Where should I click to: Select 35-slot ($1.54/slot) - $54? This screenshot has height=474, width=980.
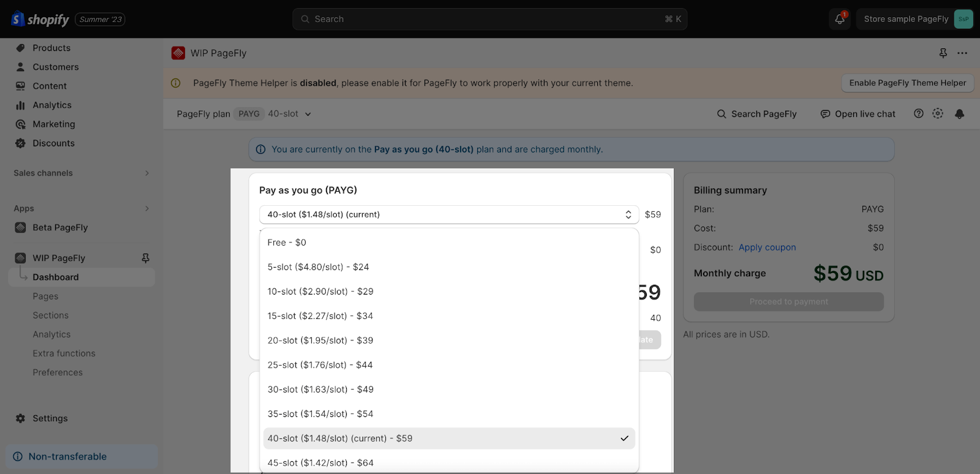(x=449, y=414)
